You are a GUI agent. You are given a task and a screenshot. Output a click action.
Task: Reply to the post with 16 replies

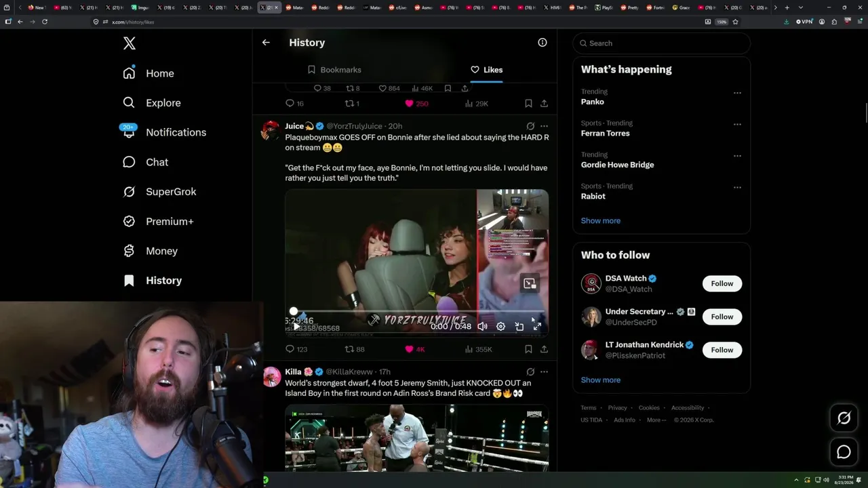(x=294, y=104)
